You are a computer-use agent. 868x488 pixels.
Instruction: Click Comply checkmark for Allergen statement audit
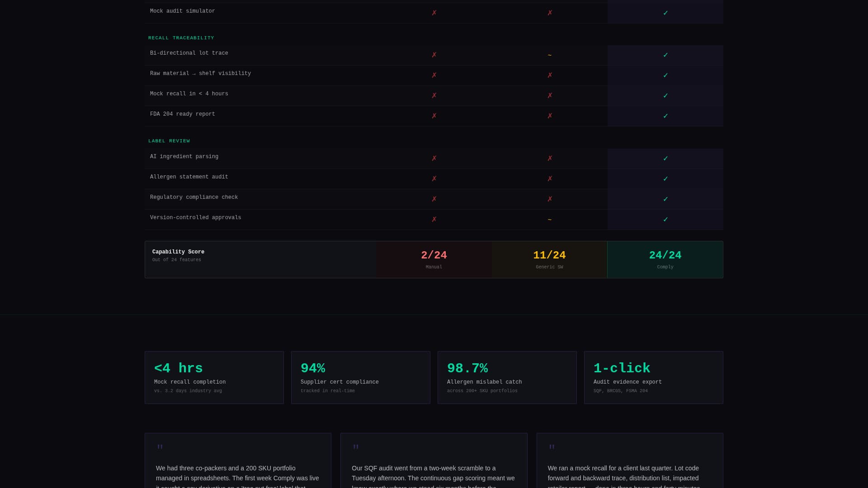665,179
